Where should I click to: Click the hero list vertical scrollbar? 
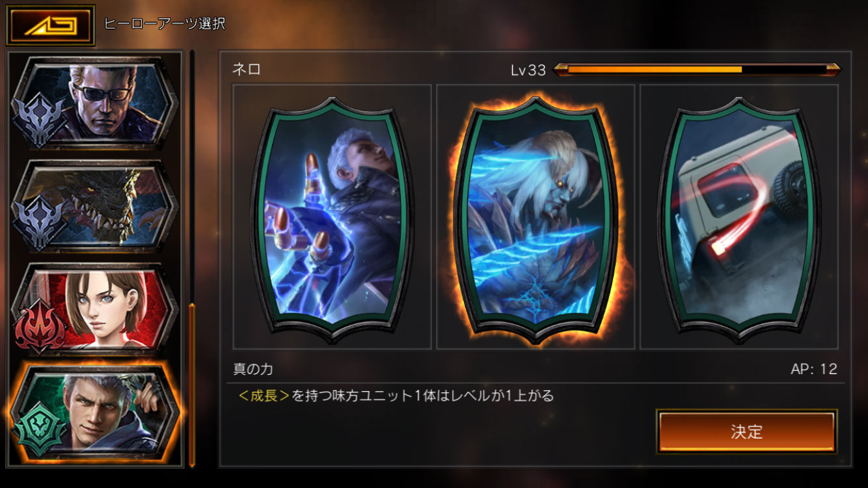192,259
